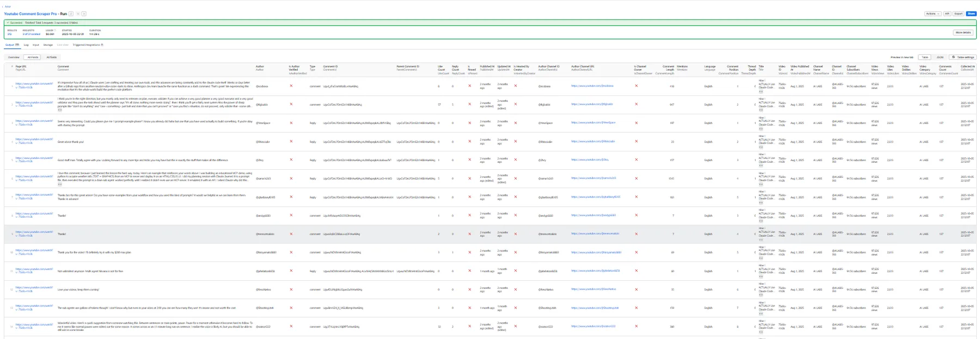Select the Overview view
Screen dimensions: 980x339
click(14, 57)
